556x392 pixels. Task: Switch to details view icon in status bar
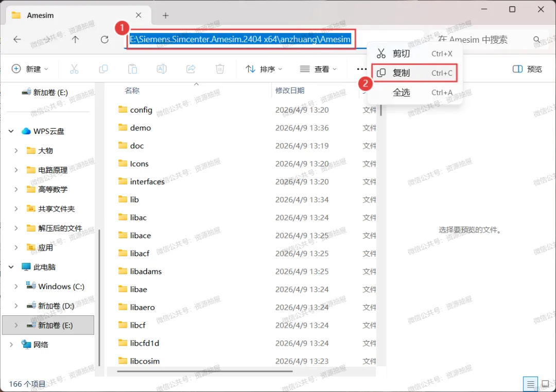530,384
